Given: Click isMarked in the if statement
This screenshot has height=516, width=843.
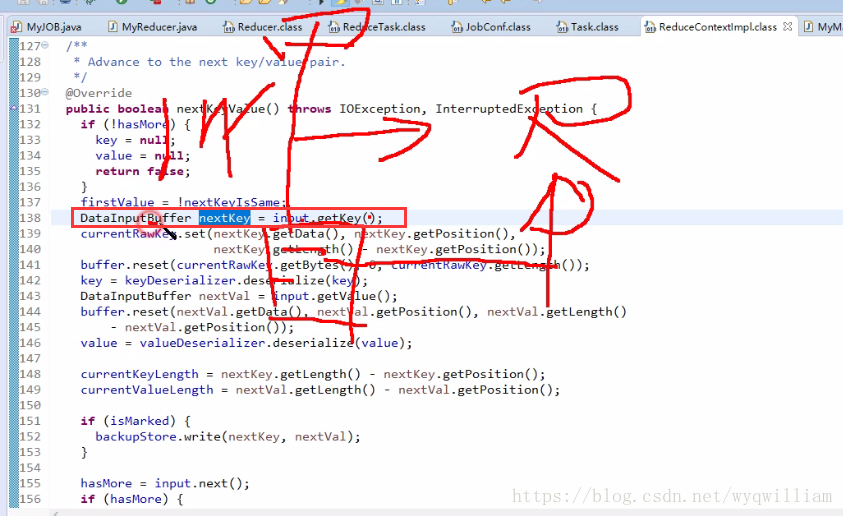Looking at the screenshot, I should (x=140, y=421).
